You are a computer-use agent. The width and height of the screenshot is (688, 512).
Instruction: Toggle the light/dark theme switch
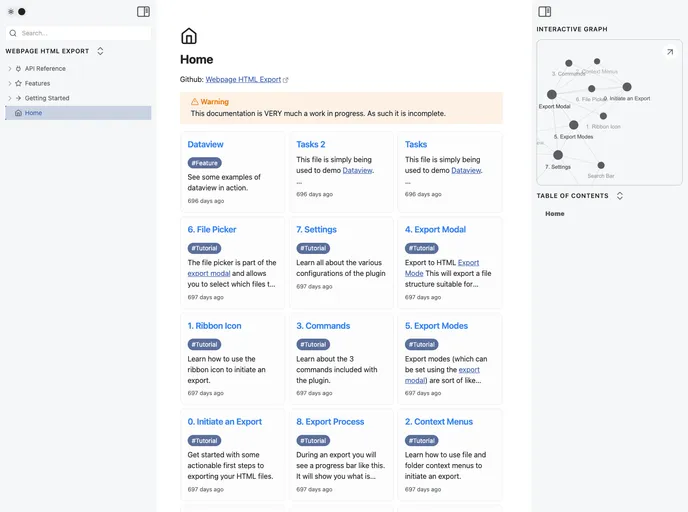[x=16, y=12]
